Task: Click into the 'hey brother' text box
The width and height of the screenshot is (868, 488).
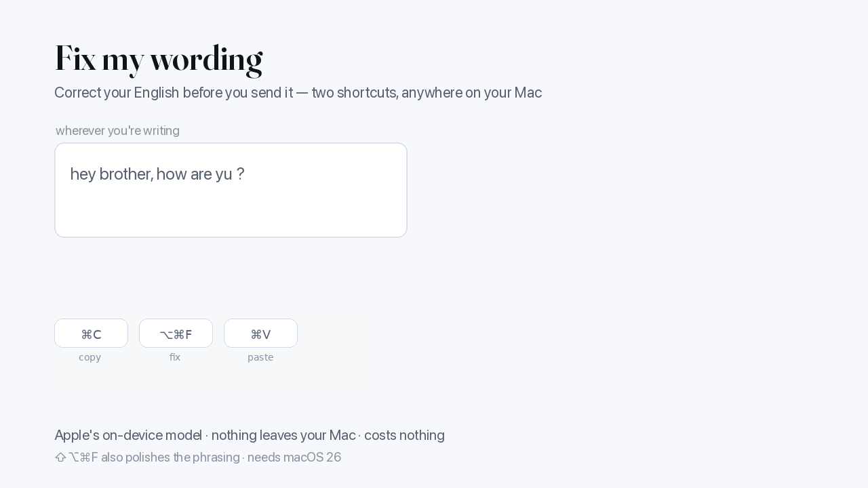Action: point(231,190)
